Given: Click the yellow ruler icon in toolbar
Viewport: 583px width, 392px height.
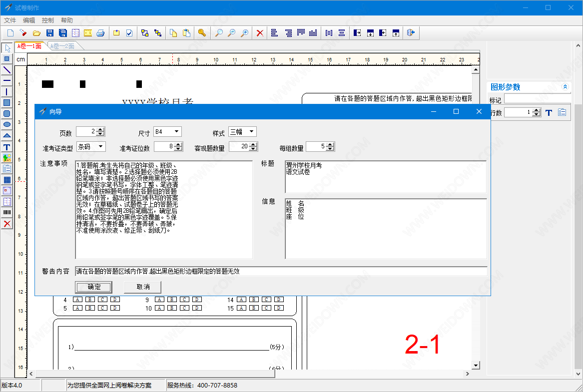Looking at the screenshot, I should [x=88, y=33].
